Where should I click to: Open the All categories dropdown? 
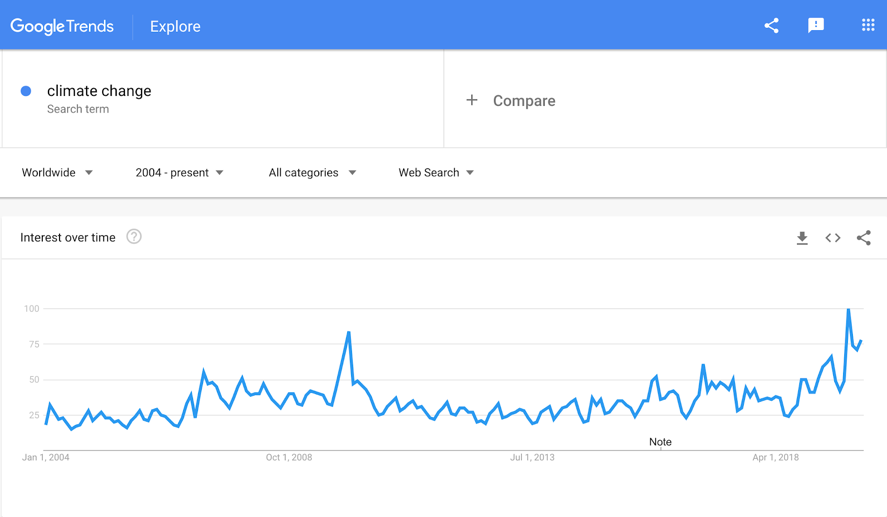(312, 173)
